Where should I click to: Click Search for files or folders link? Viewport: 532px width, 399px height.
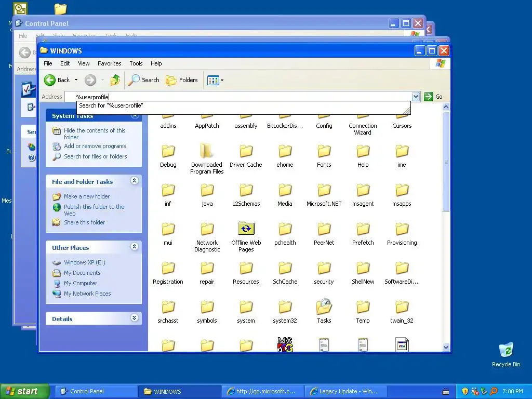pyautogui.click(x=96, y=156)
